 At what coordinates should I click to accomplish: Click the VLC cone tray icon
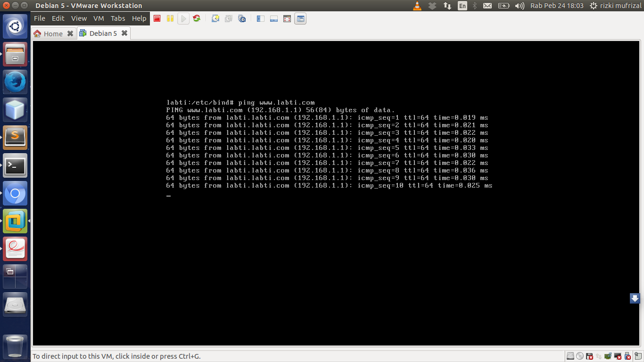(417, 6)
